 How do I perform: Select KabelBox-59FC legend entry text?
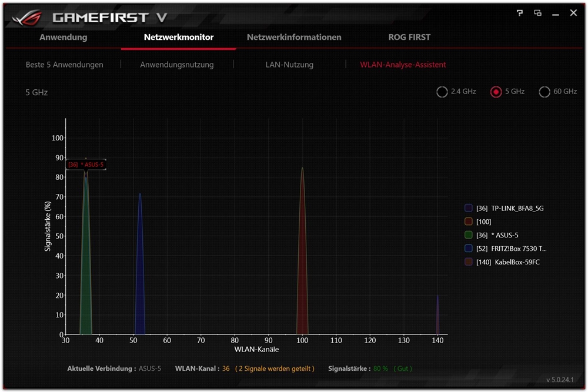pos(508,262)
